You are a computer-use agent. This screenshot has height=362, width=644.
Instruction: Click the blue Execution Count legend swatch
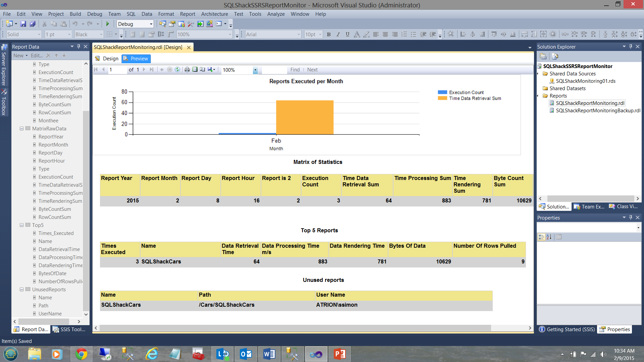(x=442, y=92)
